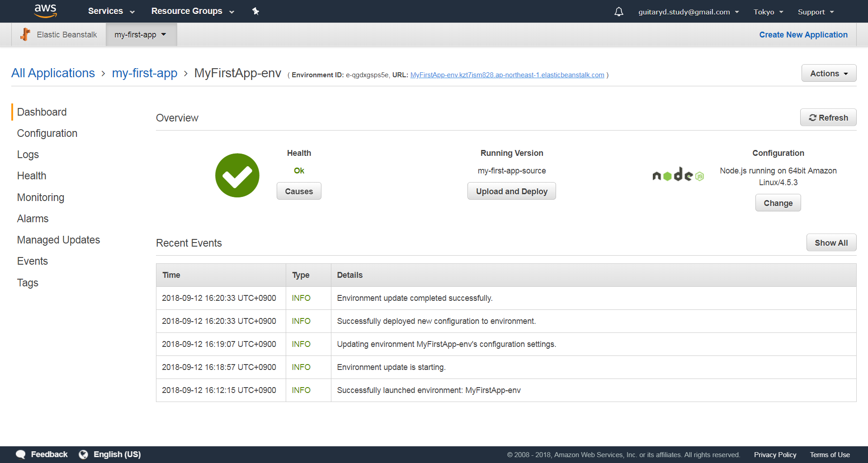Open Monitoring in the sidebar
Screen dimensions: 868x463
(x=41, y=197)
